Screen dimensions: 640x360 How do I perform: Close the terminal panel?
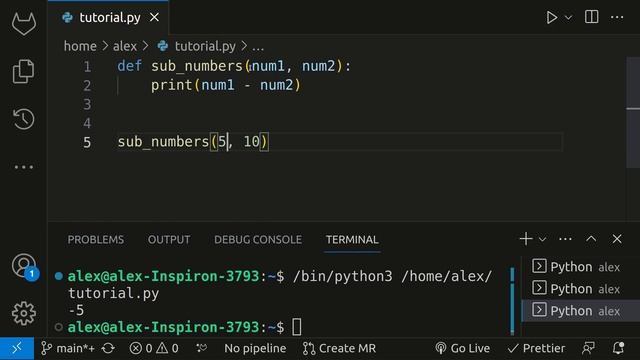[617, 239]
